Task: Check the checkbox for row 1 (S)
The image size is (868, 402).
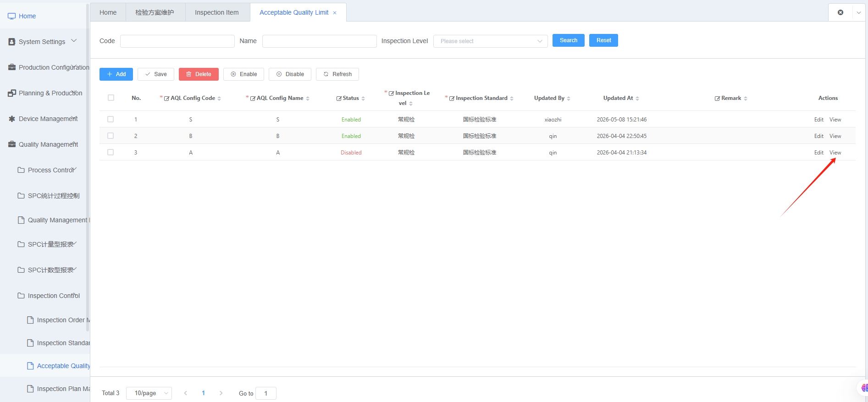Action: [x=111, y=119]
